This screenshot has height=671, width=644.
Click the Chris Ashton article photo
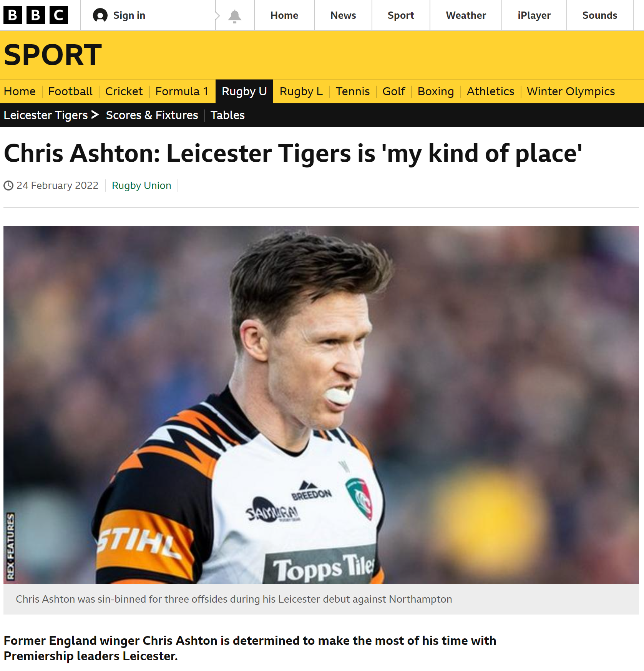coord(321,405)
